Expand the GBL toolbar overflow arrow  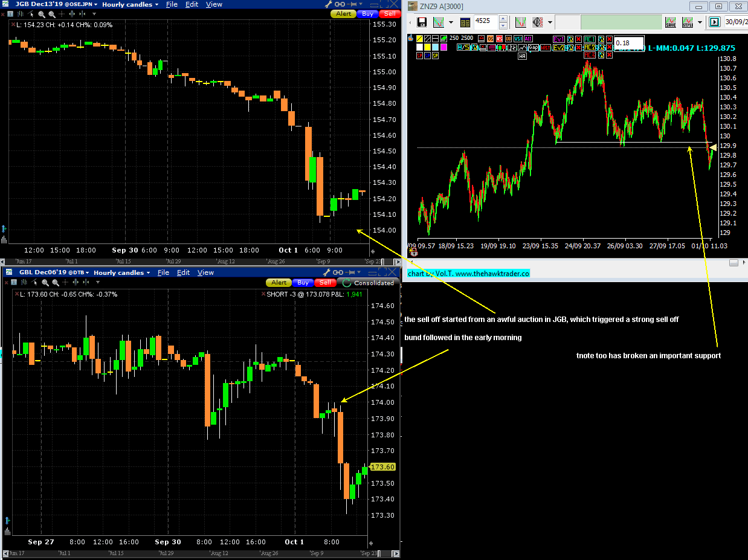(98, 282)
